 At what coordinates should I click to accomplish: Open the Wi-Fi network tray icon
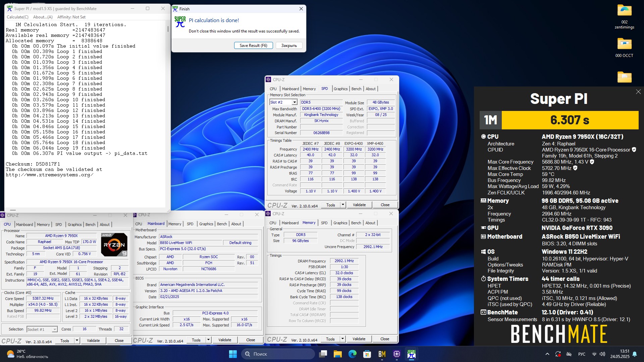[594, 354]
